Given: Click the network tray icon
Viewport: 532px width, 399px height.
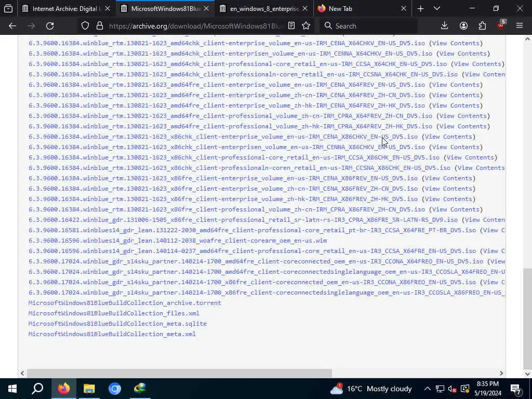Looking at the screenshot, I should coord(440,389).
